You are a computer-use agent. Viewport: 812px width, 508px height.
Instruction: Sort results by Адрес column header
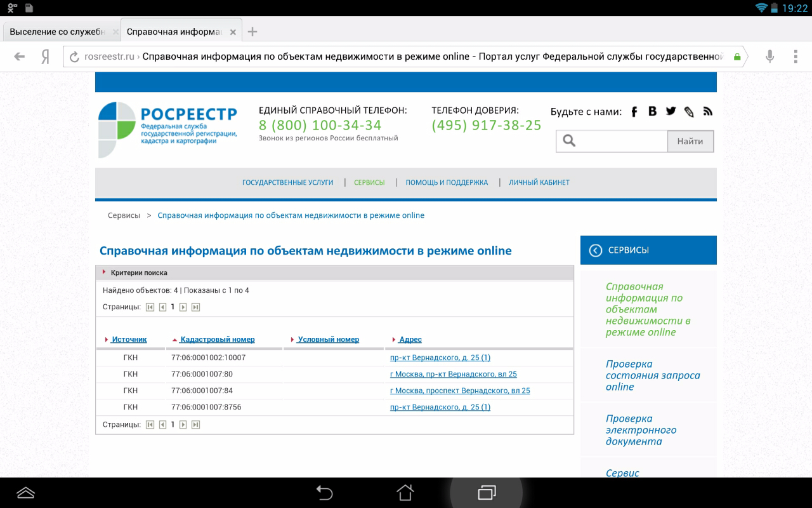(x=410, y=340)
